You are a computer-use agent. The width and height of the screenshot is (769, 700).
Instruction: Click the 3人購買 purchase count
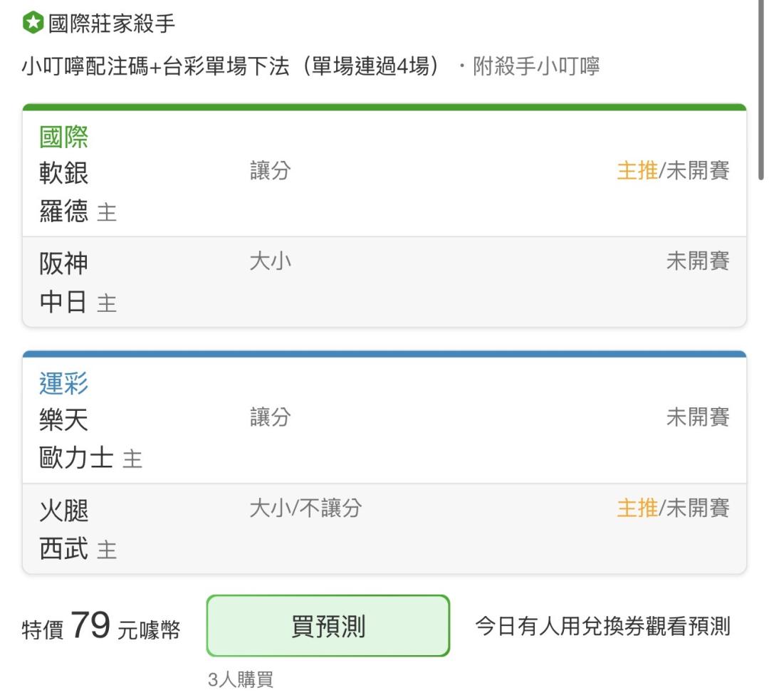coord(241,679)
